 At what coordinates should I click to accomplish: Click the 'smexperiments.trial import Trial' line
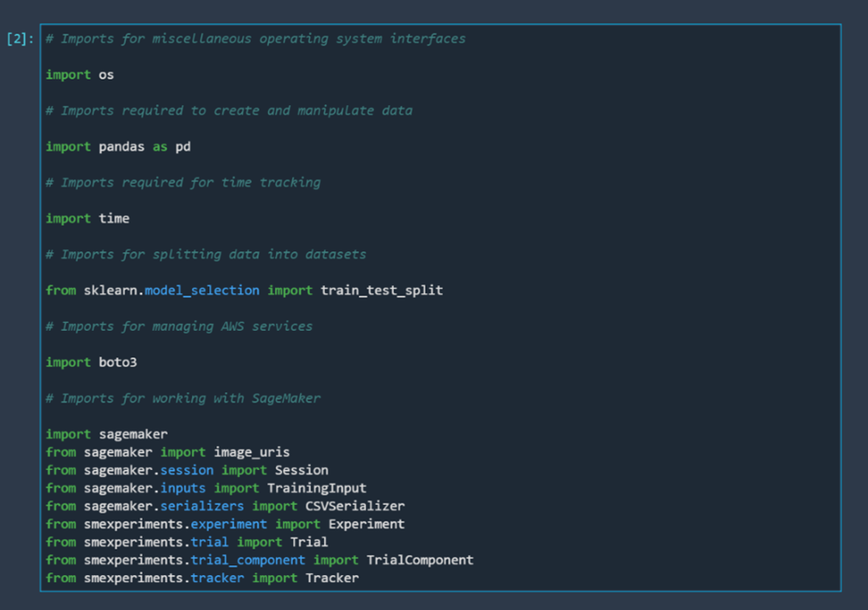[x=187, y=542]
